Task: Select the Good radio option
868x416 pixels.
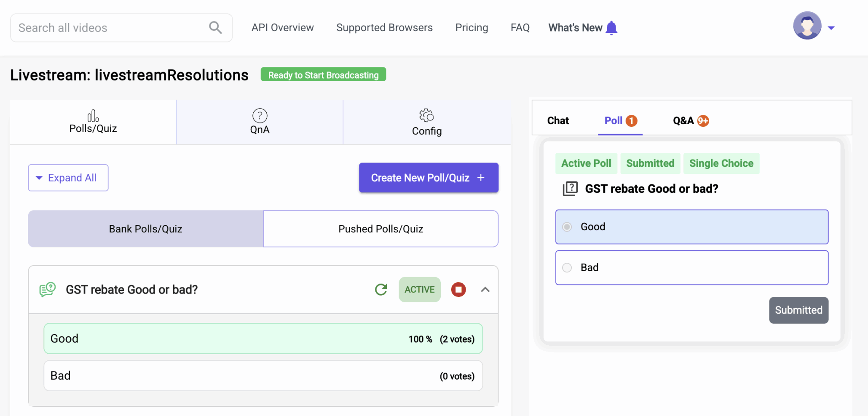Action: [567, 227]
